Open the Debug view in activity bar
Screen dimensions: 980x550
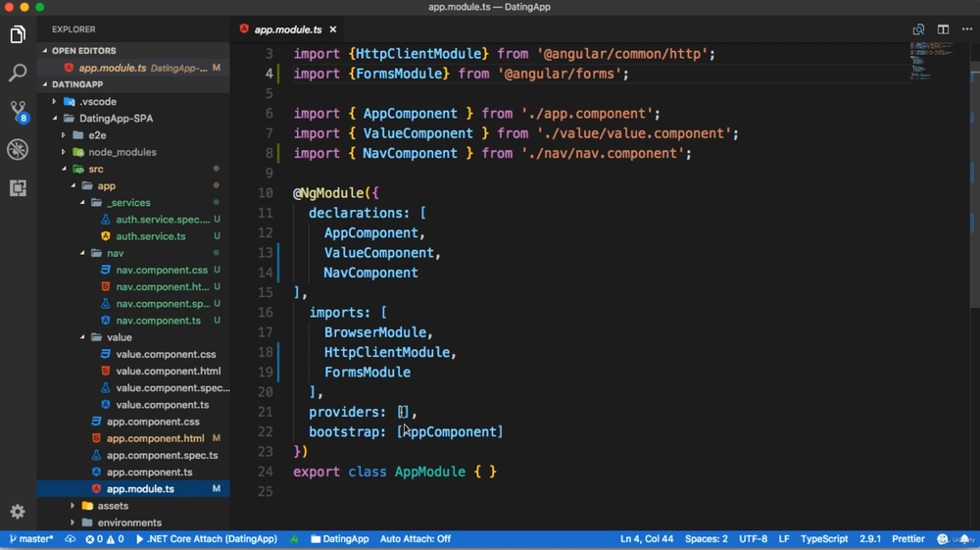pyautogui.click(x=18, y=149)
